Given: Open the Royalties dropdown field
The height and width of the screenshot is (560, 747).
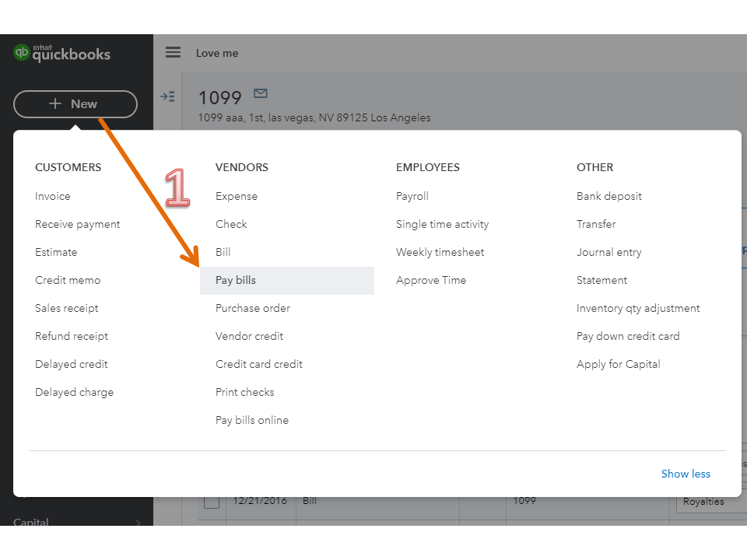Looking at the screenshot, I should click(x=711, y=502).
